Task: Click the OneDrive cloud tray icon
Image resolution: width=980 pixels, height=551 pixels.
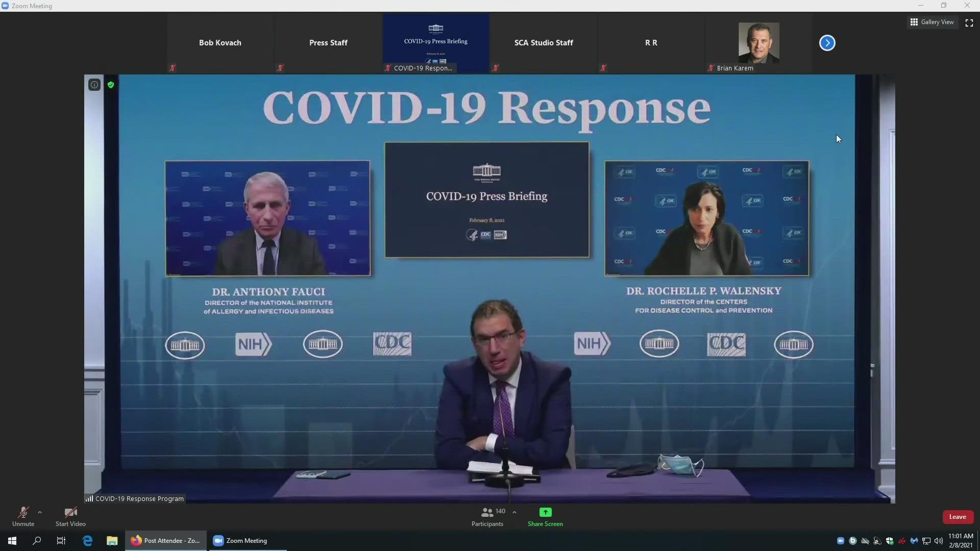Action: 865,541
